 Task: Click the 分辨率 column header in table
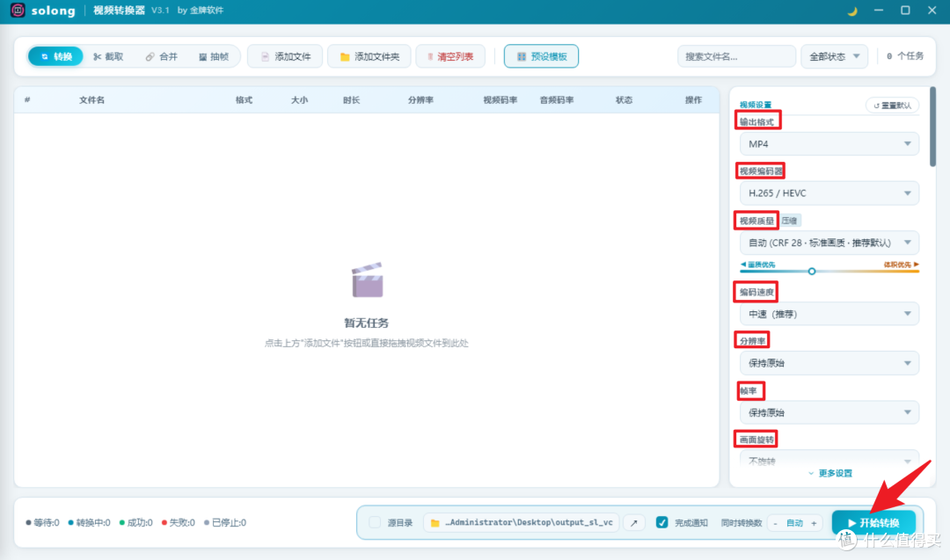[x=420, y=100]
